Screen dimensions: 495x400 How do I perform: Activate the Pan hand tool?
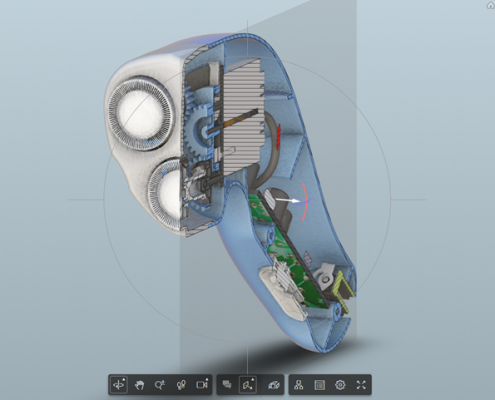coord(139,385)
